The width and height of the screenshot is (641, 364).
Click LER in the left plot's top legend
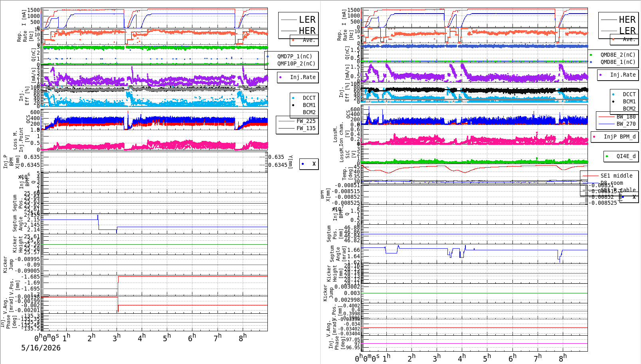[x=307, y=20]
